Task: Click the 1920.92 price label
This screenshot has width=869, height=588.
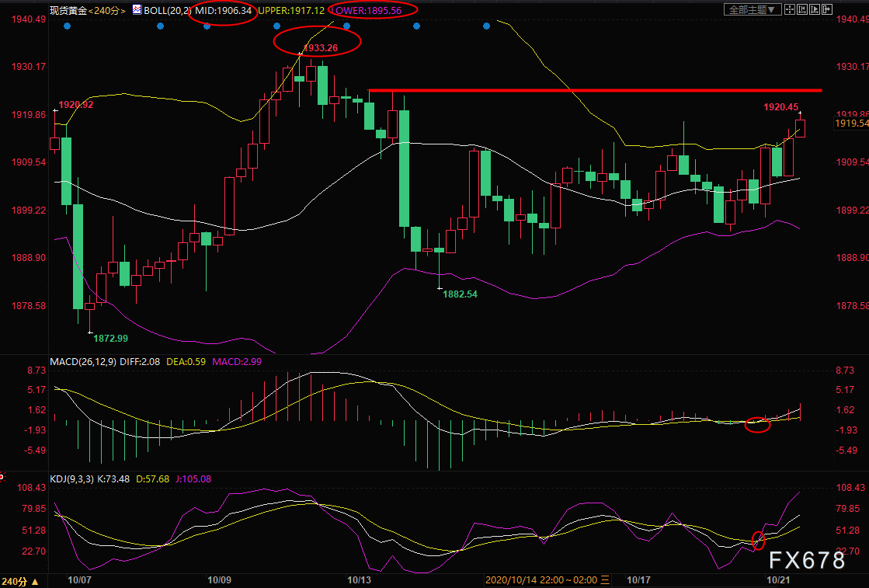Action: 76,105
